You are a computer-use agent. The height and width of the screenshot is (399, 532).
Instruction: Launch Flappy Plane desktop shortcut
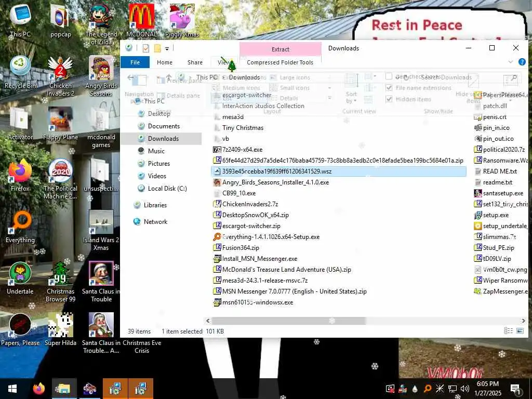[x=60, y=124]
